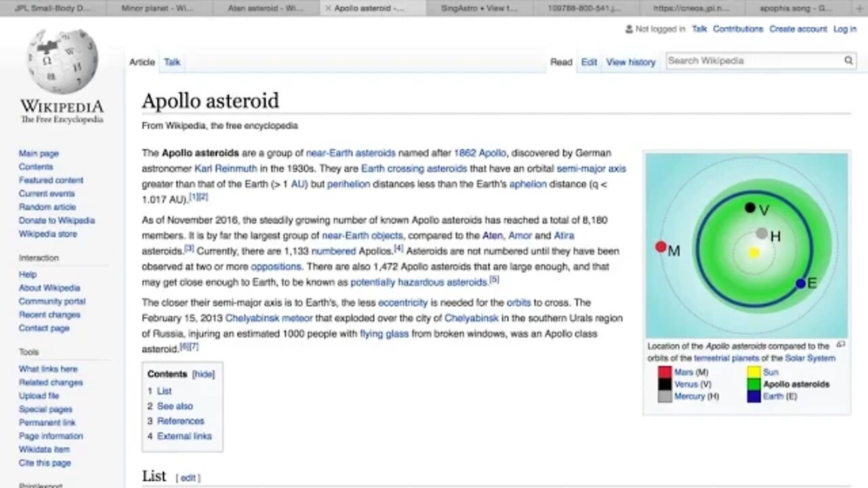This screenshot has height=488, width=868.
Task: Open the Contributions link
Action: tap(738, 29)
